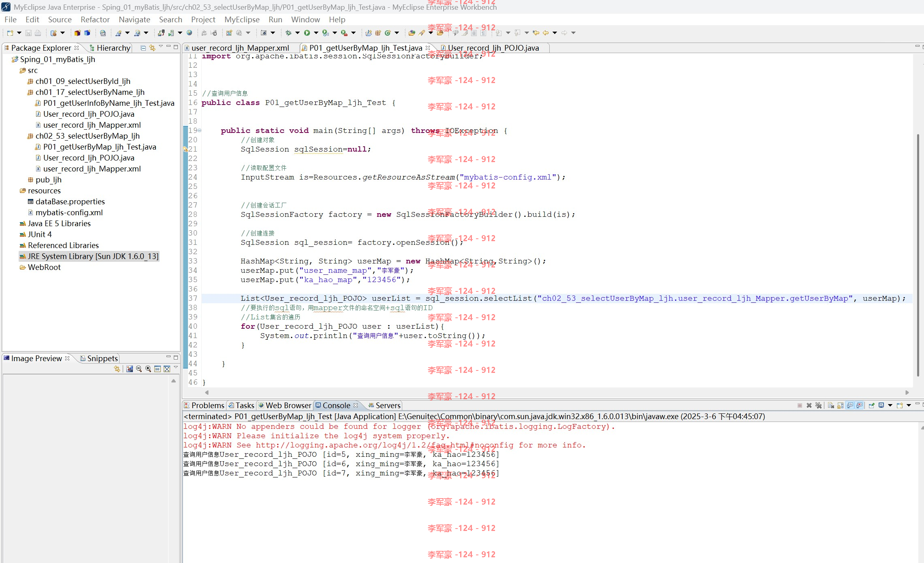Toggle Link with Selection in Image Preview
This screenshot has height=563, width=924.
pyautogui.click(x=117, y=369)
